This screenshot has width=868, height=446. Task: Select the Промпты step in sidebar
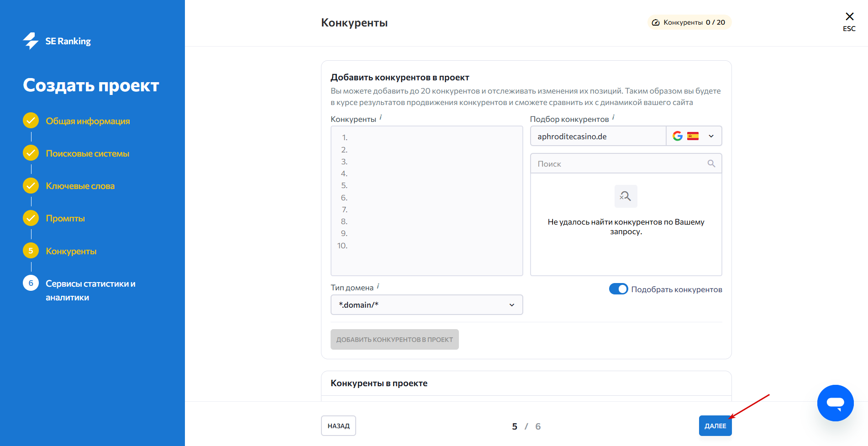click(x=65, y=219)
